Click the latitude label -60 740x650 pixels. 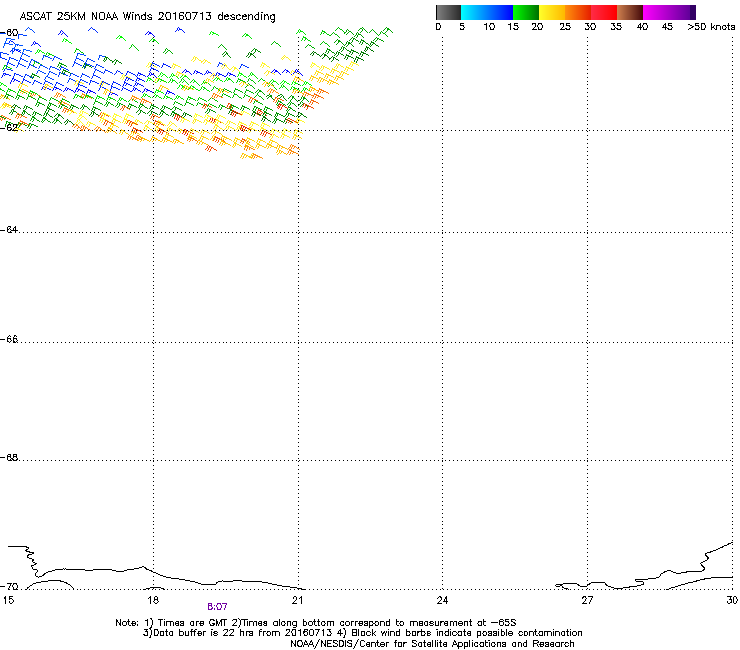point(9,33)
